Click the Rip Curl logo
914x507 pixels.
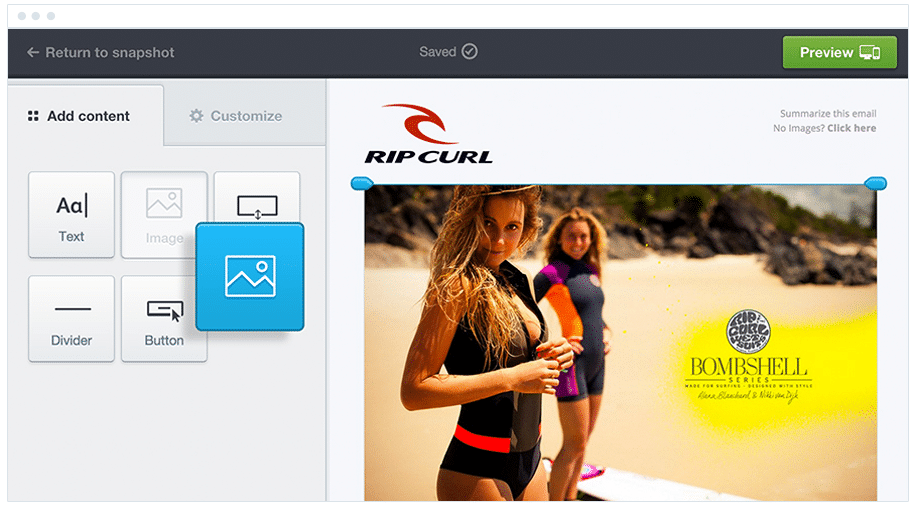coord(428,133)
